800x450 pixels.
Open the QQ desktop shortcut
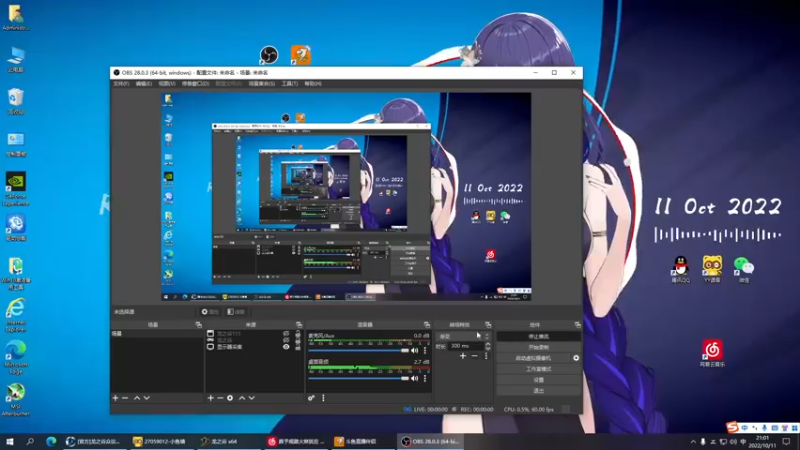680,269
